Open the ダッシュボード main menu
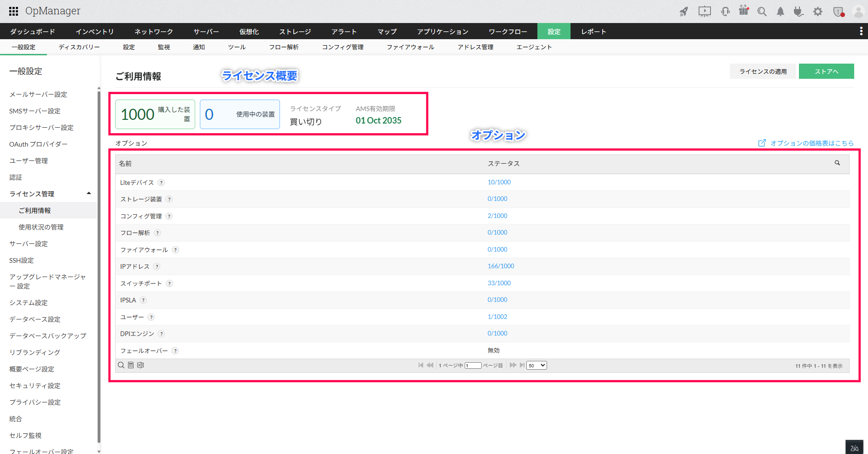868x454 pixels. [x=33, y=31]
